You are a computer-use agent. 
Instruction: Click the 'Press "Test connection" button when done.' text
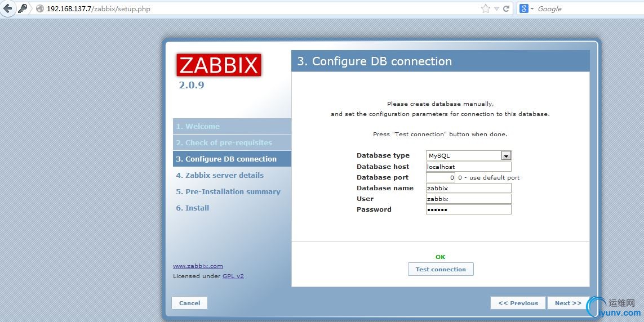pos(440,134)
